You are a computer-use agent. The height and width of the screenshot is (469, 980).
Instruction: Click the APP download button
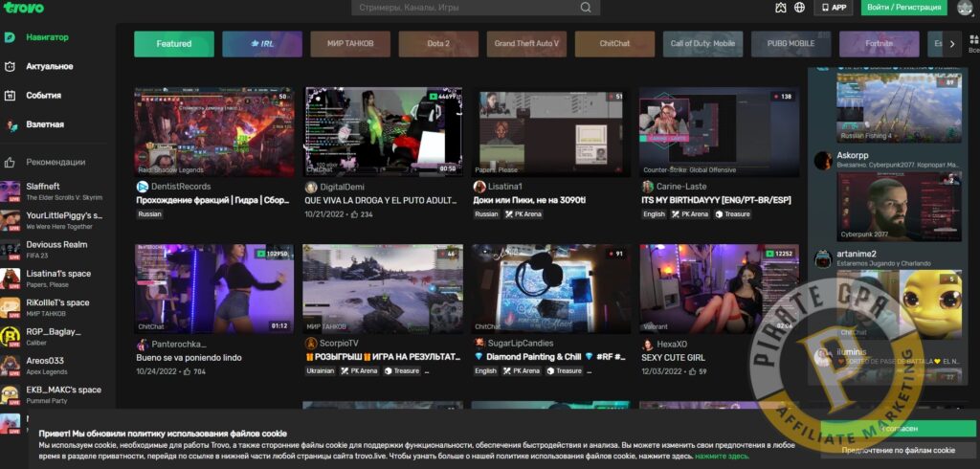834,8
